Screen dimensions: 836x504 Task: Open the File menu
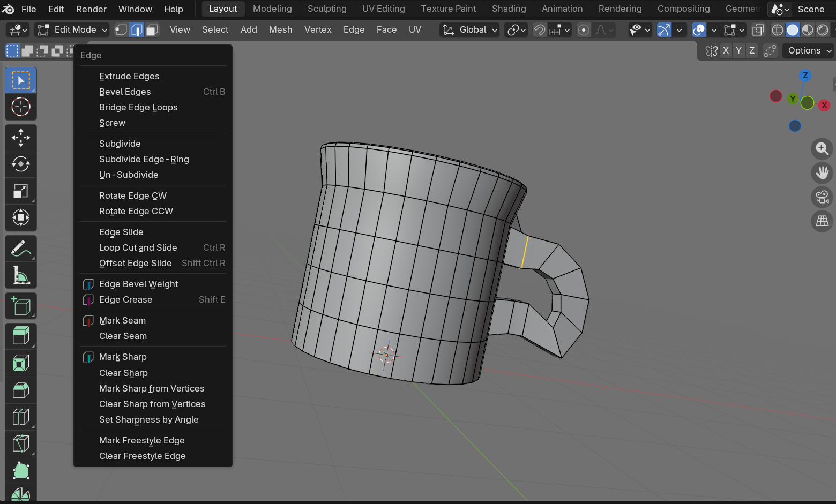tap(29, 9)
